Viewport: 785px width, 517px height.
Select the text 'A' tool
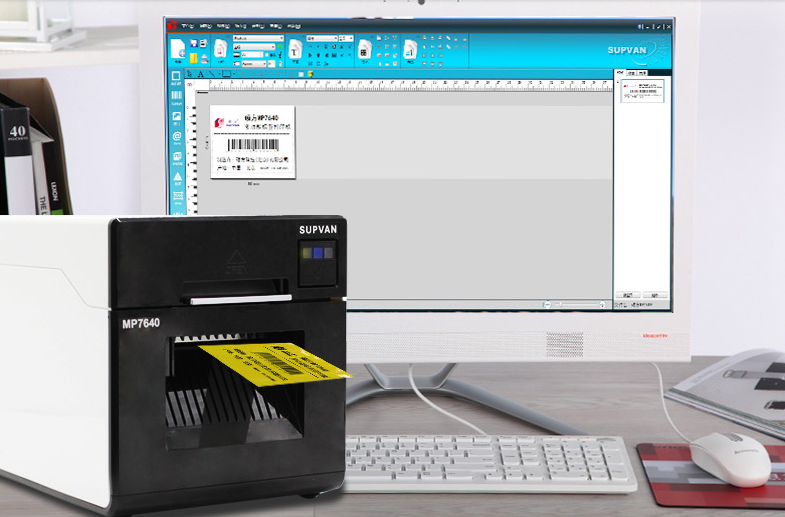(200, 74)
